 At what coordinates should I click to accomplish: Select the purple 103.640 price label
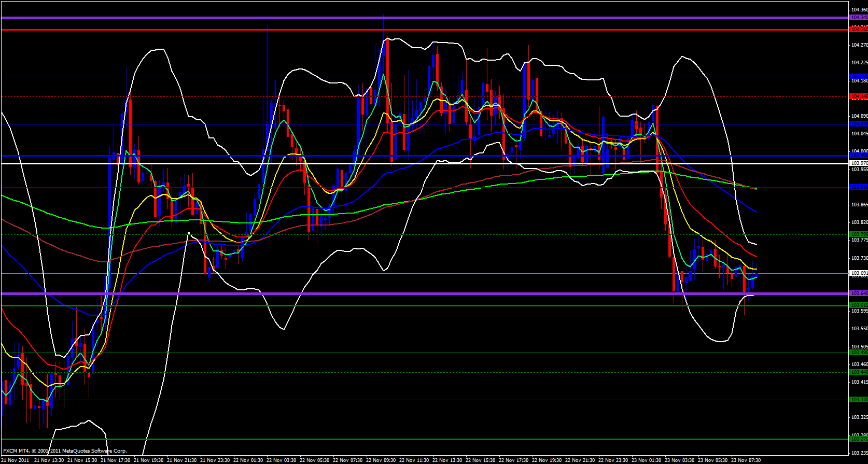pyautogui.click(x=858, y=293)
